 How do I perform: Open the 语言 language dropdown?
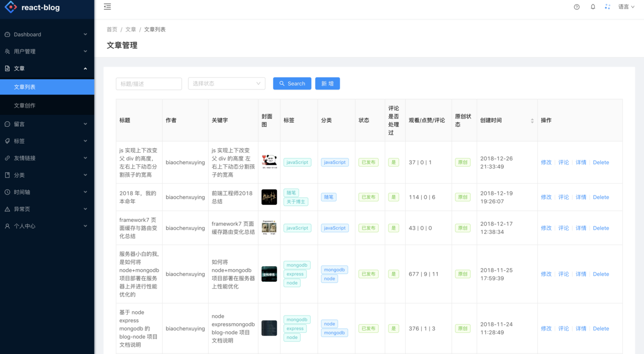pos(626,7)
